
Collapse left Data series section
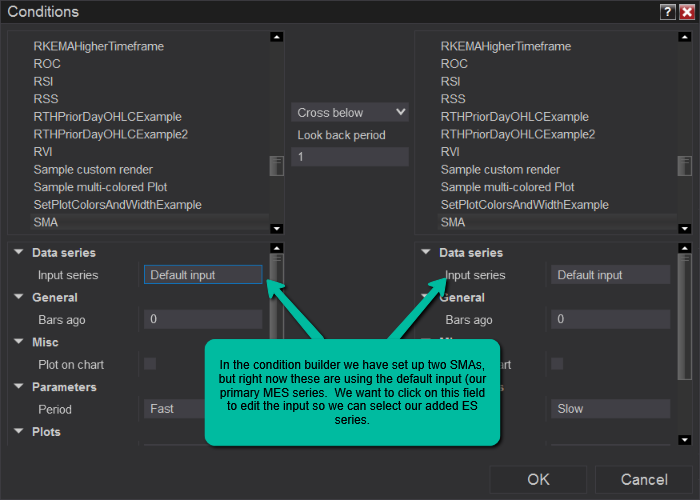[19, 252]
